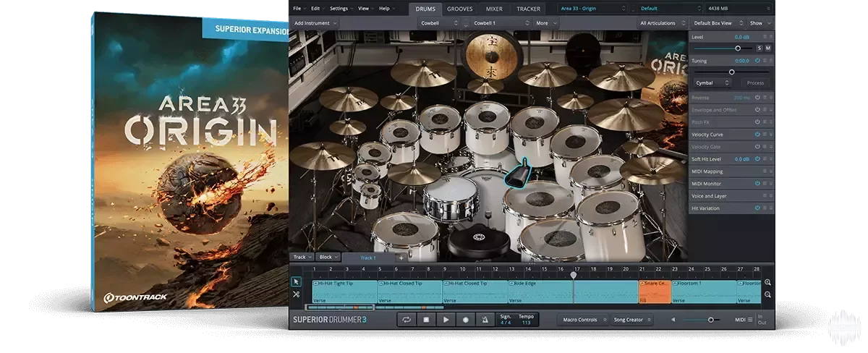Open the Cymbal type dropdown

(x=712, y=83)
